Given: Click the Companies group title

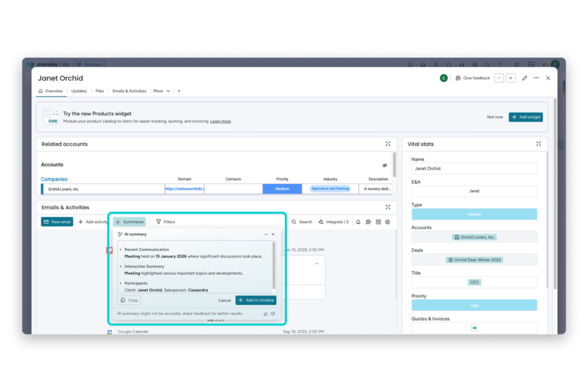Looking at the screenshot, I should [54, 179].
